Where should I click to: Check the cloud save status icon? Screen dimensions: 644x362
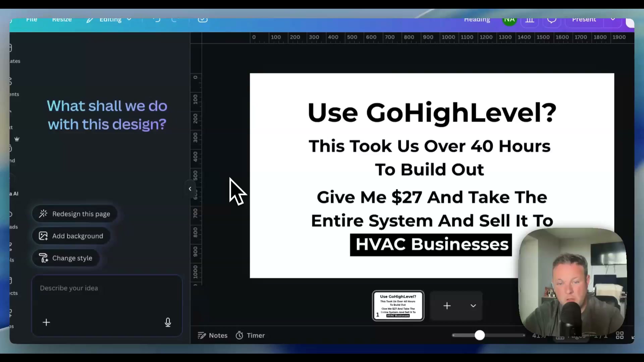tap(203, 20)
